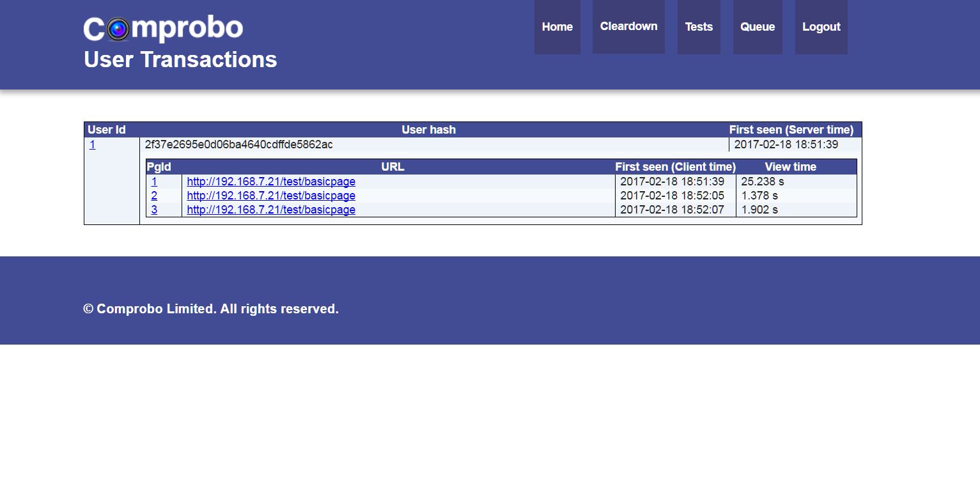Click client time 2017-02-18 18:52:05

(673, 196)
